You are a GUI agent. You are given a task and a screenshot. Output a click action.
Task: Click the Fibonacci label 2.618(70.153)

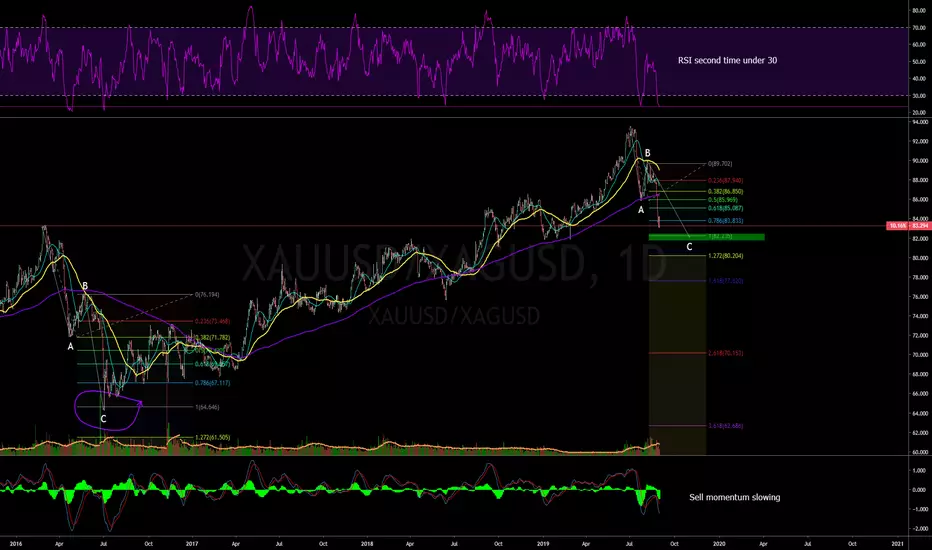pos(725,353)
